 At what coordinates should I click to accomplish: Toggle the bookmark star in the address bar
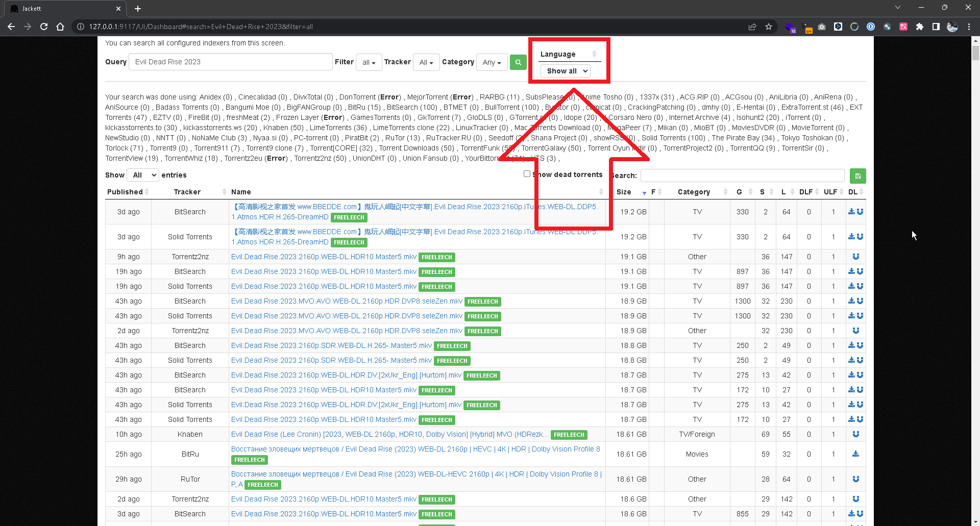point(769,27)
